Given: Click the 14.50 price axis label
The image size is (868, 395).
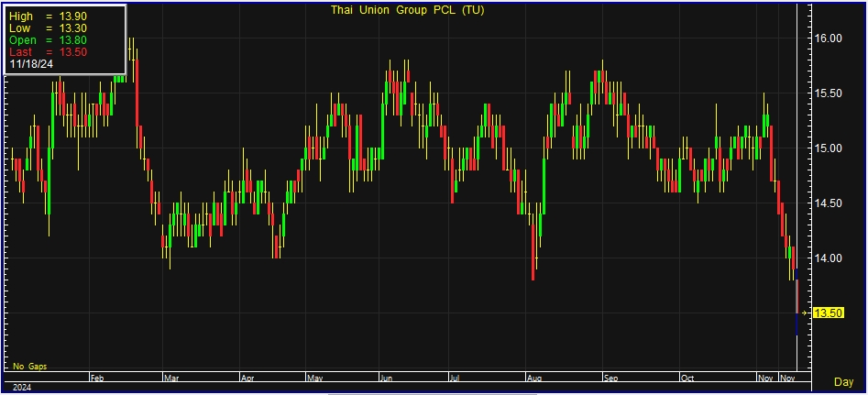Looking at the screenshot, I should coord(829,203).
